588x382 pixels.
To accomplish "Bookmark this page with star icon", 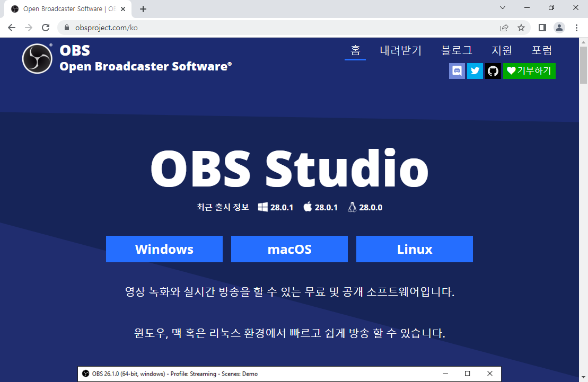I will pos(521,28).
